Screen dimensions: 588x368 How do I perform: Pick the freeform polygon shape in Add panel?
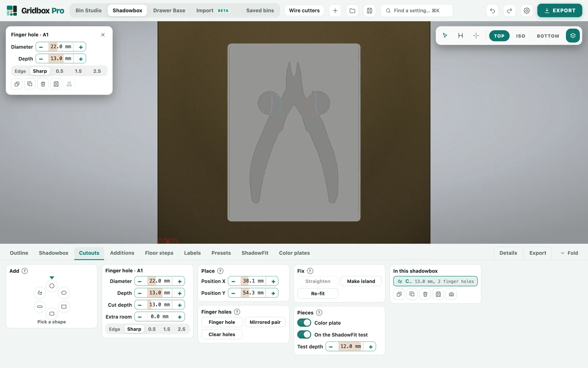tap(40, 293)
